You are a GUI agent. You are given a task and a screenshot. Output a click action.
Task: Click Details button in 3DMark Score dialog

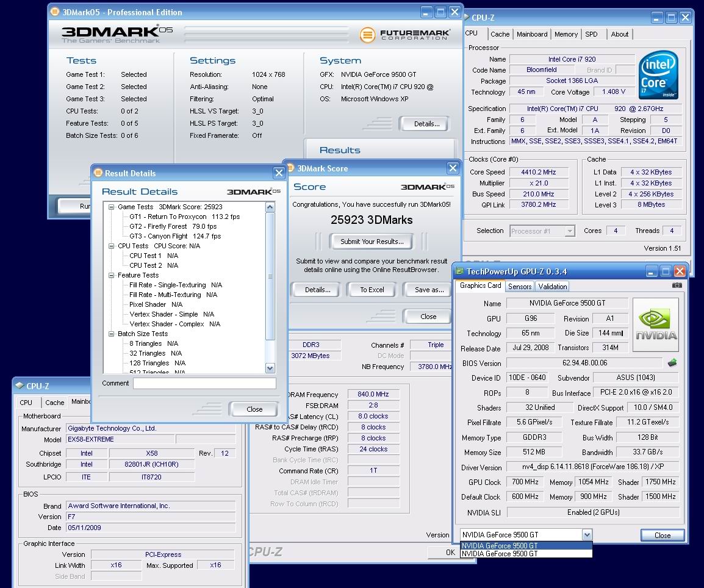[x=317, y=290]
